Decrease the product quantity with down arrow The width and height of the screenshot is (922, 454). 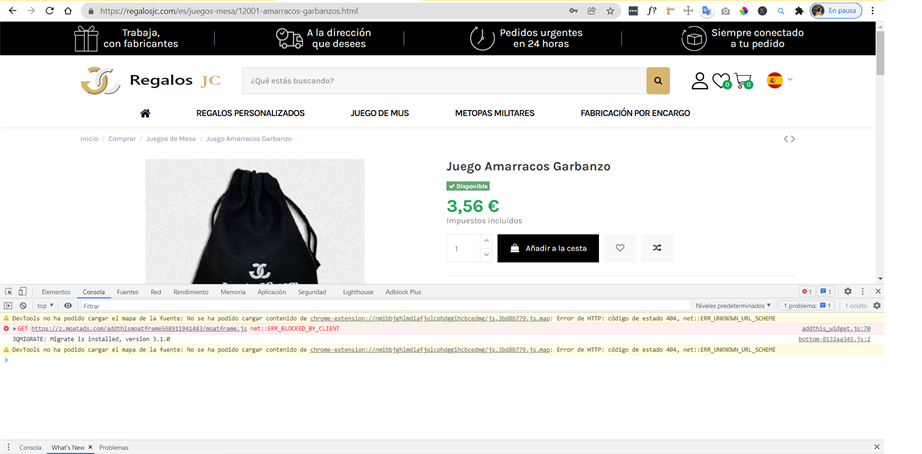486,255
